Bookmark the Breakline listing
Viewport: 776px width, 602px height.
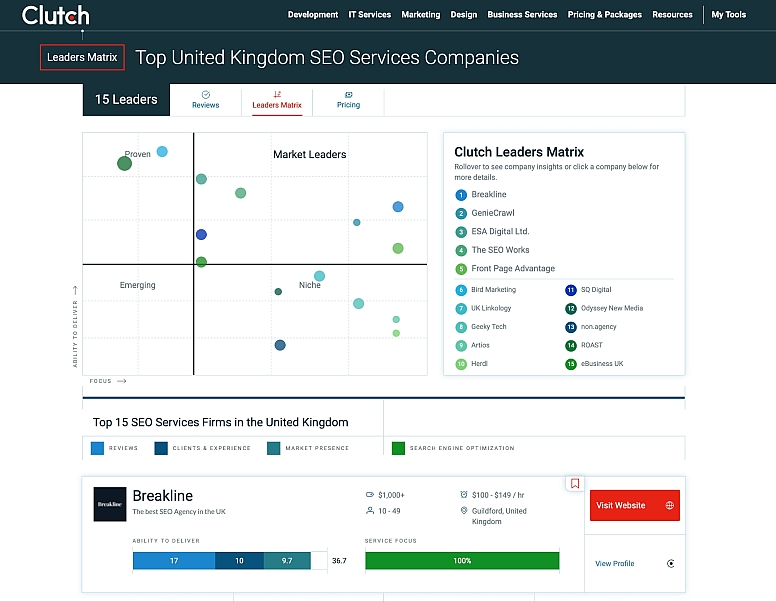click(x=575, y=483)
